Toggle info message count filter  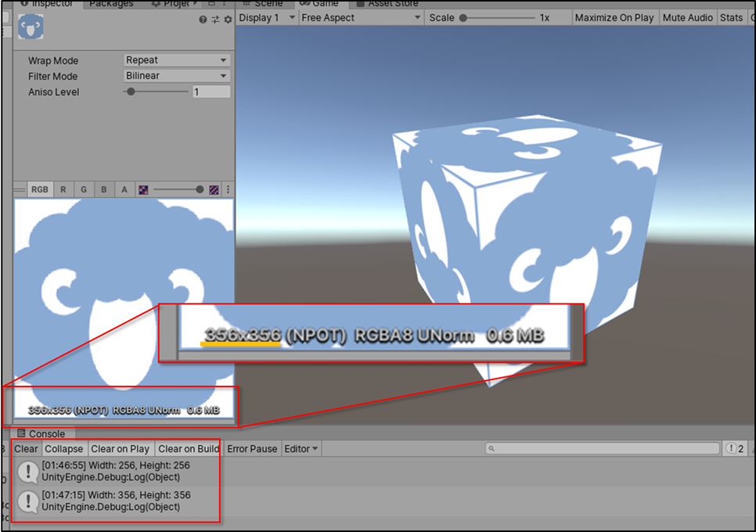[735, 448]
